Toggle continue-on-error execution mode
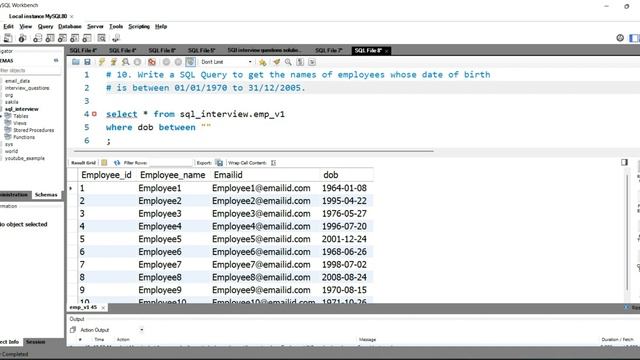 pyautogui.click(x=152, y=62)
